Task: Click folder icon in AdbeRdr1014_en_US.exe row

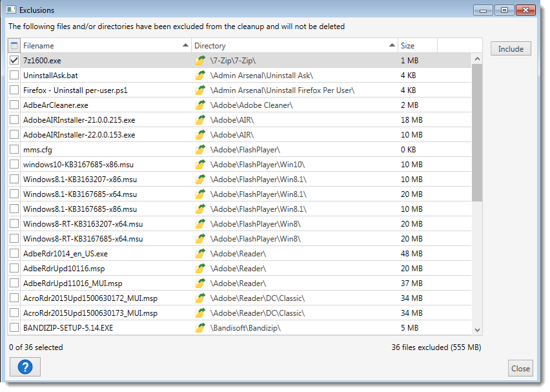Action: (200, 254)
